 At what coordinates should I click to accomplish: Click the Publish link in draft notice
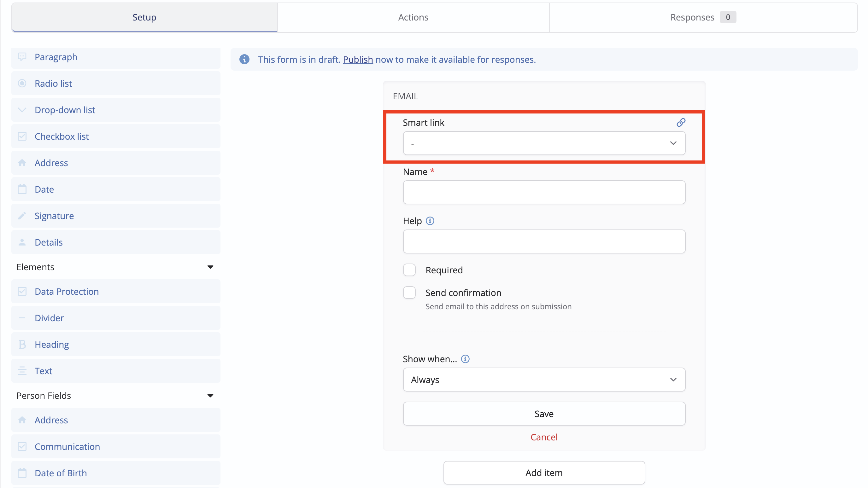pos(358,60)
